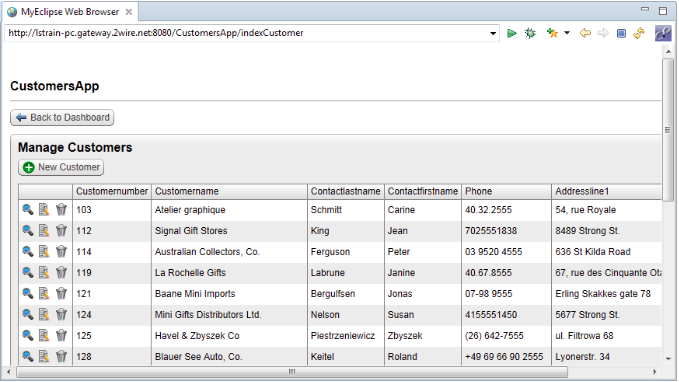The image size is (679, 382).
Task: Click the refresh page icon
Action: (x=639, y=33)
